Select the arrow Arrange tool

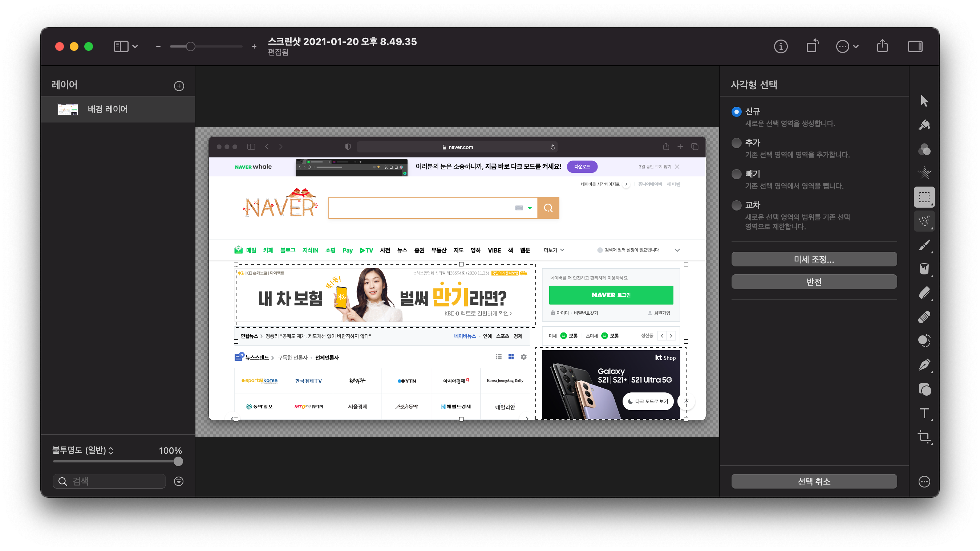(924, 101)
